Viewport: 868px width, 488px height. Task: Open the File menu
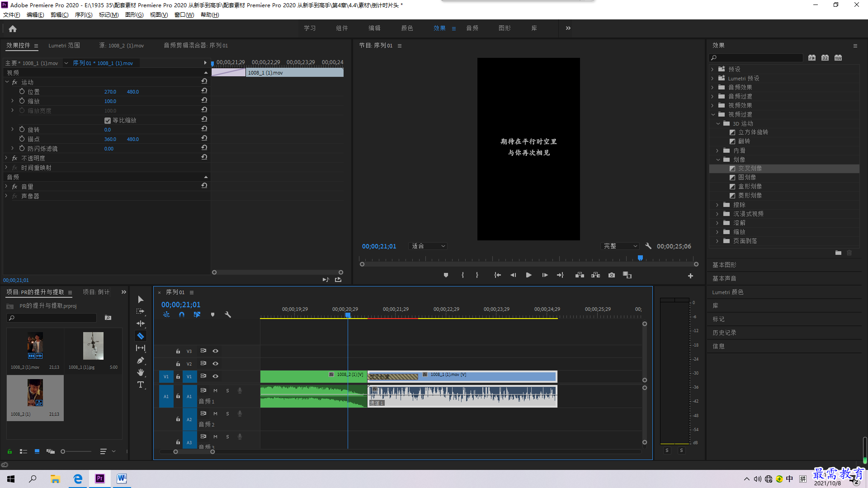coord(12,15)
